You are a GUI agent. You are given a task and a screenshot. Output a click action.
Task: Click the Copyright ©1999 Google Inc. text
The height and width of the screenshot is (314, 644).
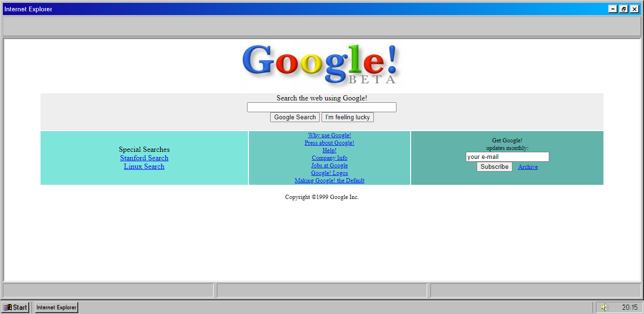click(322, 197)
